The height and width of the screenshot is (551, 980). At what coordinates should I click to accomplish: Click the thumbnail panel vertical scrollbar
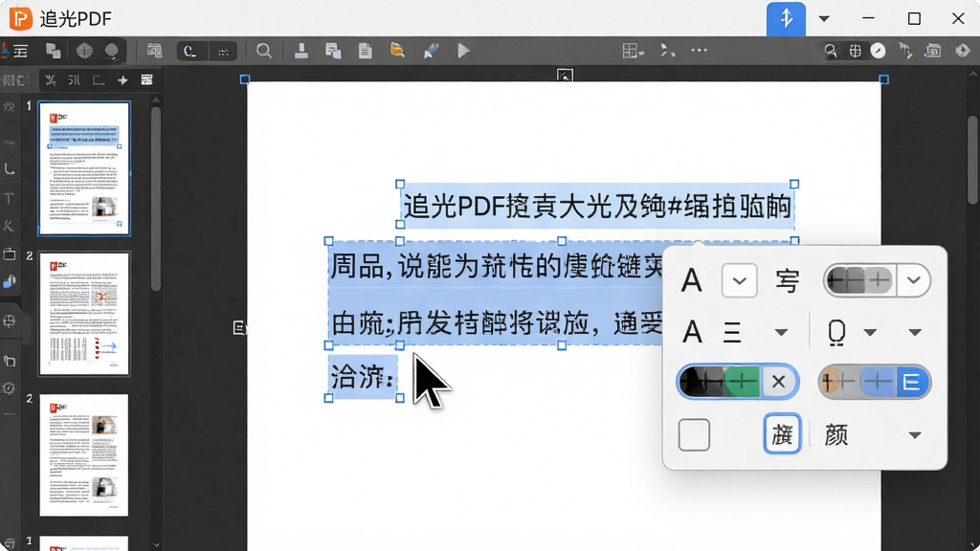[156, 200]
